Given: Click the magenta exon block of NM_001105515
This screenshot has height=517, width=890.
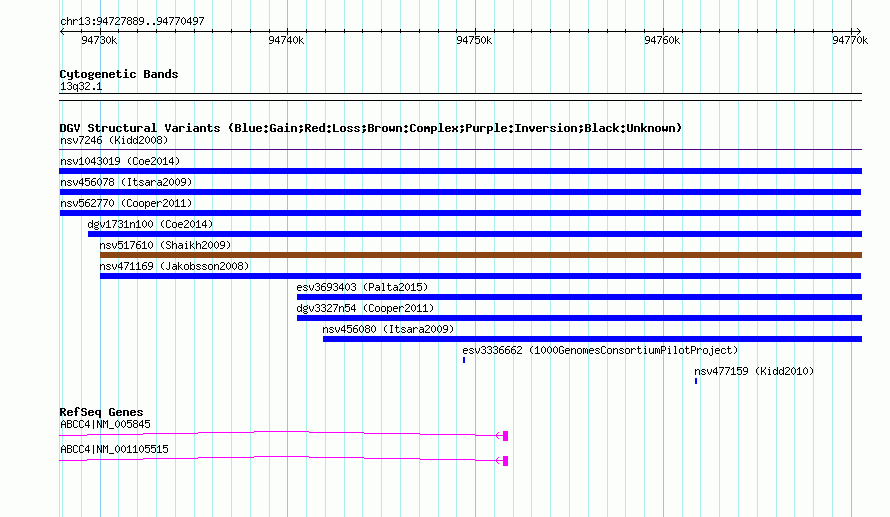Looking at the screenshot, I should click(x=505, y=461).
